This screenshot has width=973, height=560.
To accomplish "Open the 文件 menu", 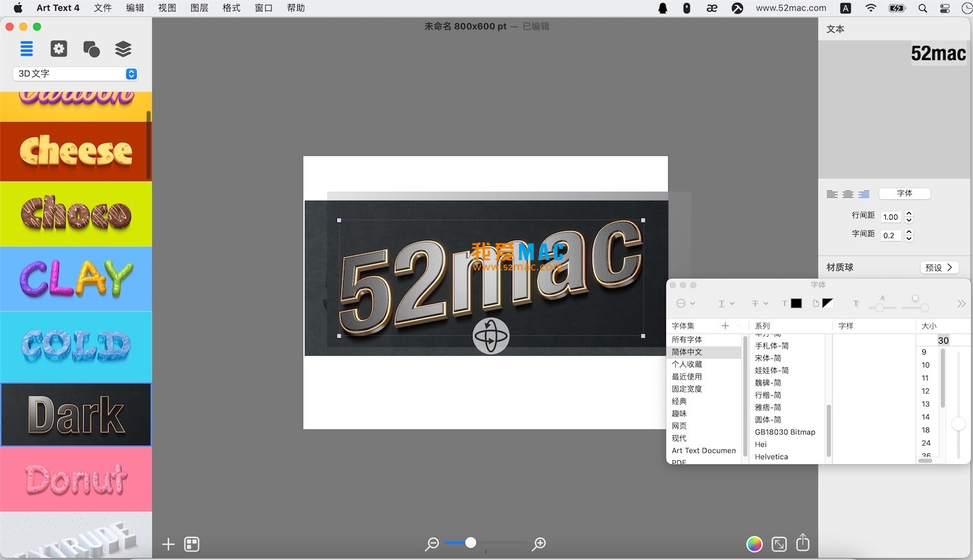I will (103, 8).
